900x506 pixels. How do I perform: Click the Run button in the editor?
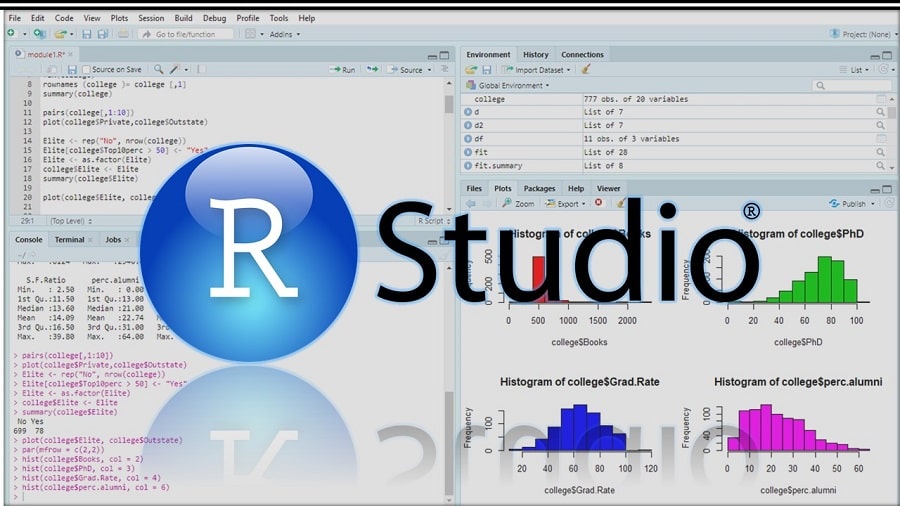tap(343, 69)
